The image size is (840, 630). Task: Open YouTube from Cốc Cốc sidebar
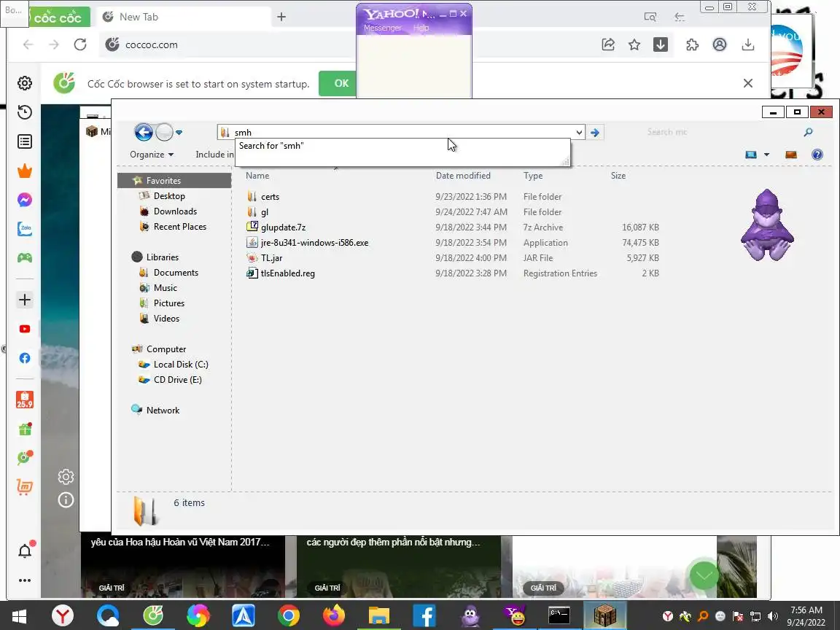pyautogui.click(x=25, y=329)
